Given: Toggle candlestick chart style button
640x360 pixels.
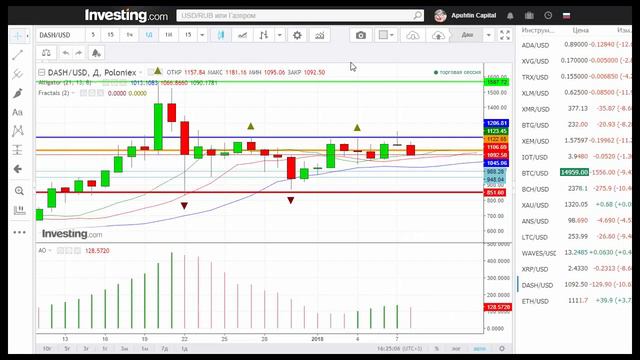Looking at the screenshot, I should tap(221, 35).
